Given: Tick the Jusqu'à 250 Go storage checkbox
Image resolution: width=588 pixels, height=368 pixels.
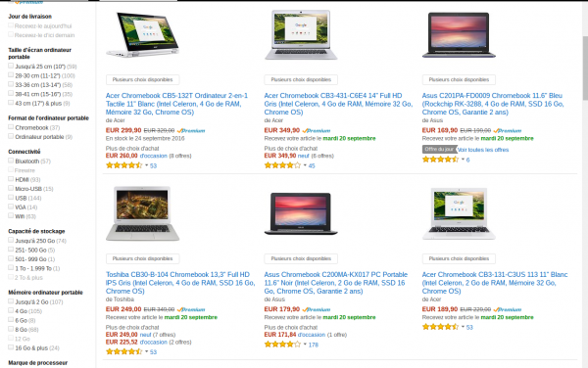Looking at the screenshot, I should click(x=11, y=240).
